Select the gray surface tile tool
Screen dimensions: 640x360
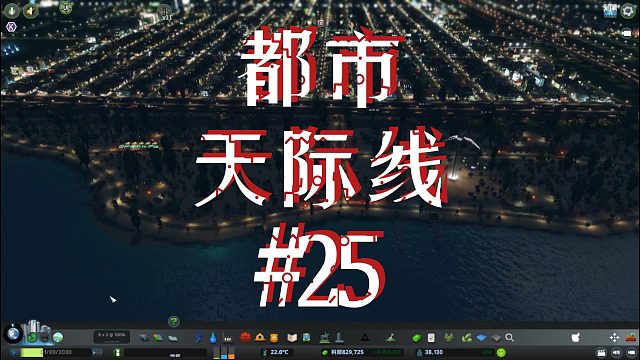pos(496,338)
